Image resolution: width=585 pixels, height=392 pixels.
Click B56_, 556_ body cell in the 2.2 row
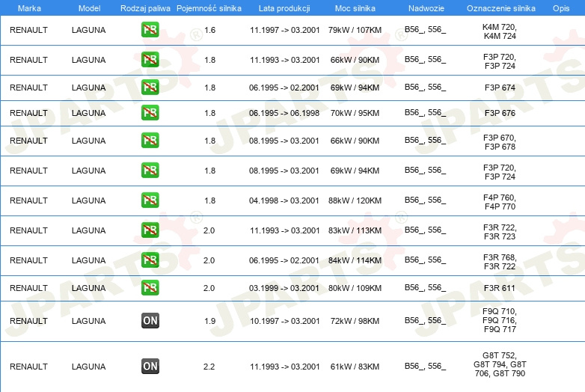tap(426, 367)
